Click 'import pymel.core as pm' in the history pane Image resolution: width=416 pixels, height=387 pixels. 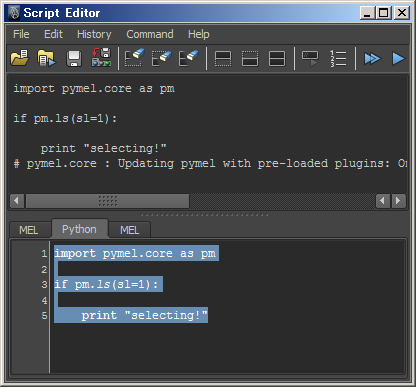(94, 89)
